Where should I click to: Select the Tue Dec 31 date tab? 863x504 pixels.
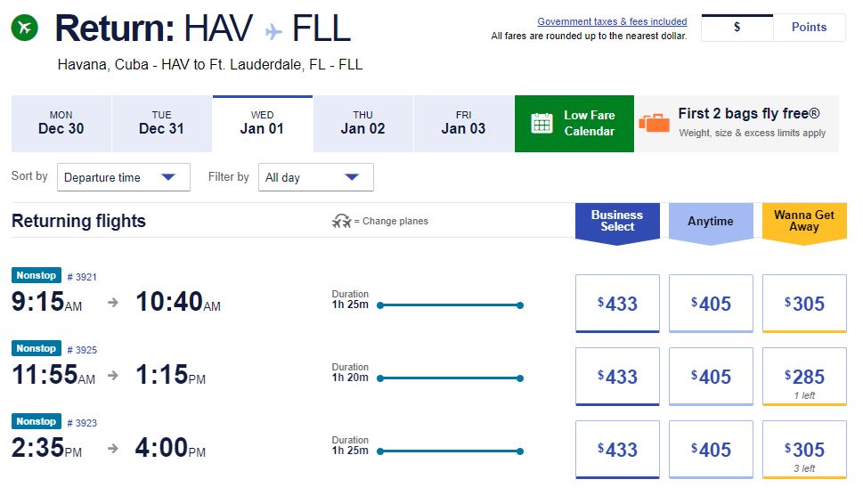[162, 123]
